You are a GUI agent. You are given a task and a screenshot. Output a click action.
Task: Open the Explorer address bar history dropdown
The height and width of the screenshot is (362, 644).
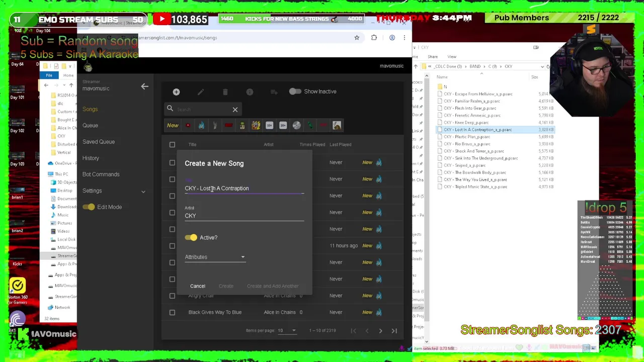[x=542, y=66]
